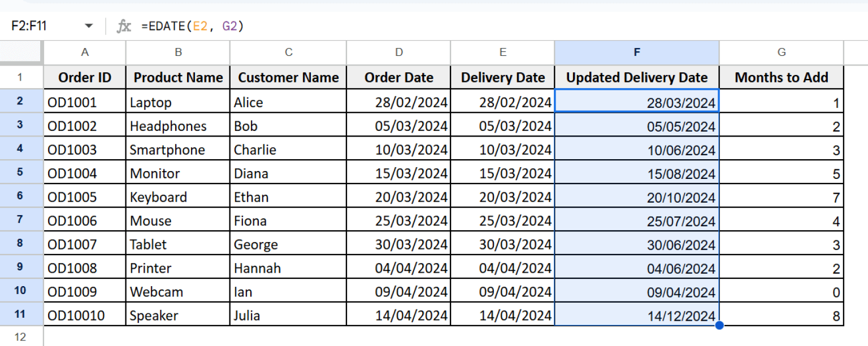Select Julia's customer name cell
This screenshot has width=868, height=346.
(288, 314)
